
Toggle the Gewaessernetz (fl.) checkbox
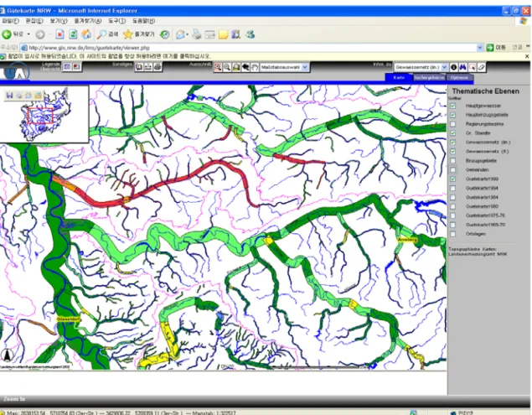(x=452, y=152)
